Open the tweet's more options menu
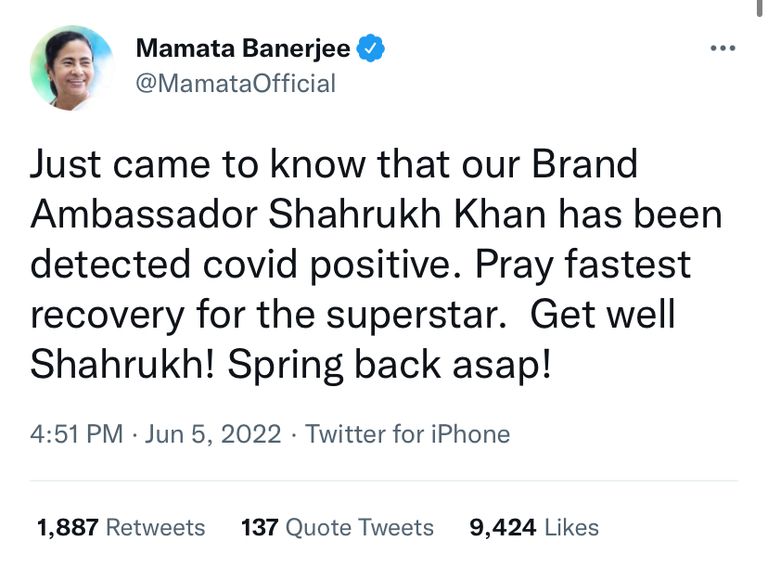This screenshot has width=768, height=570. click(x=721, y=48)
